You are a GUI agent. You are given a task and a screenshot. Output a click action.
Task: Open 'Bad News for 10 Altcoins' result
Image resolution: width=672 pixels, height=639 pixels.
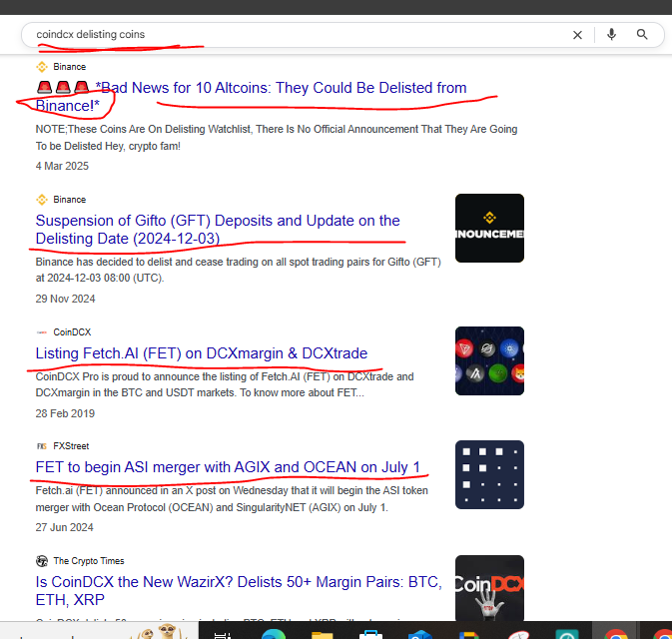(251, 97)
